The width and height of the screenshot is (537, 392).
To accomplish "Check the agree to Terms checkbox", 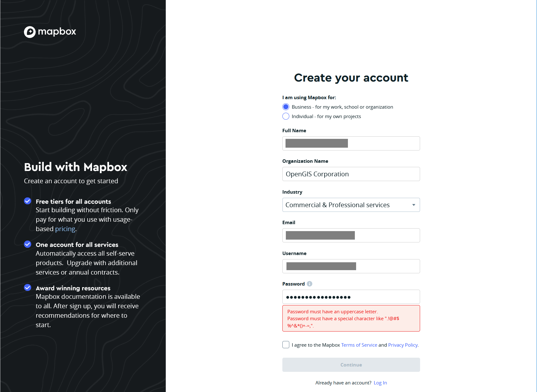I will 286,345.
